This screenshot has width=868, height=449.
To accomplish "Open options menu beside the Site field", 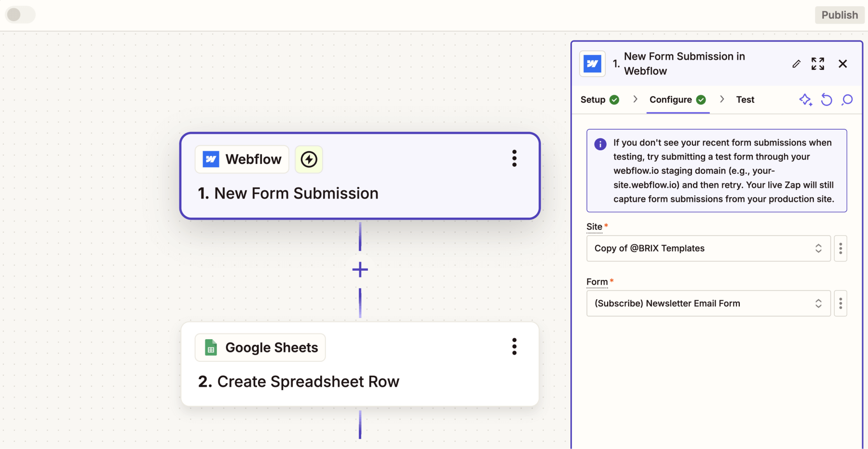I will point(841,248).
